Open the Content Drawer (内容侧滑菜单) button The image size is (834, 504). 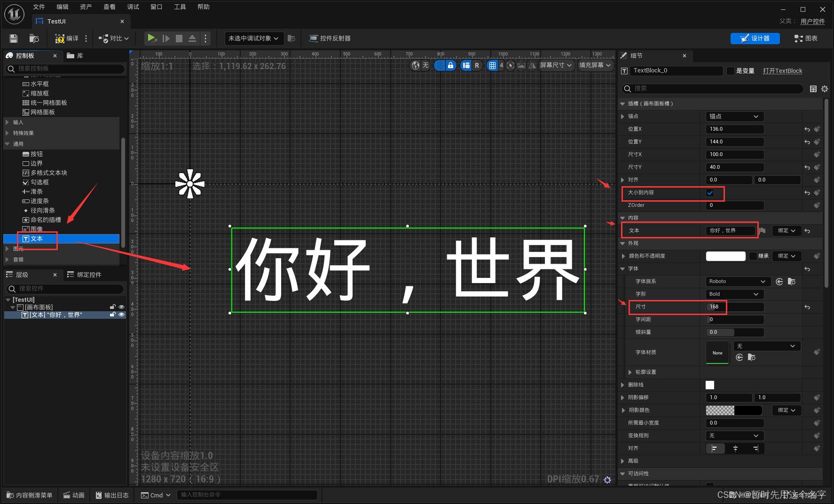(x=30, y=495)
